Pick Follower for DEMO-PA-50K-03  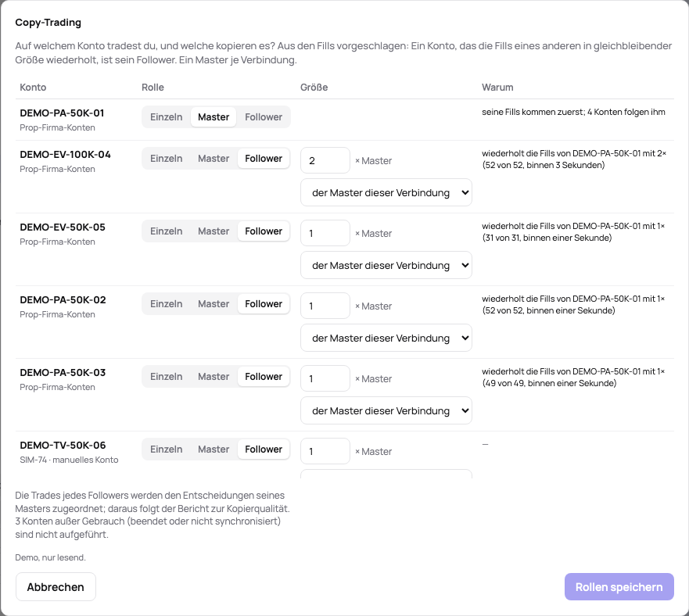pos(264,377)
